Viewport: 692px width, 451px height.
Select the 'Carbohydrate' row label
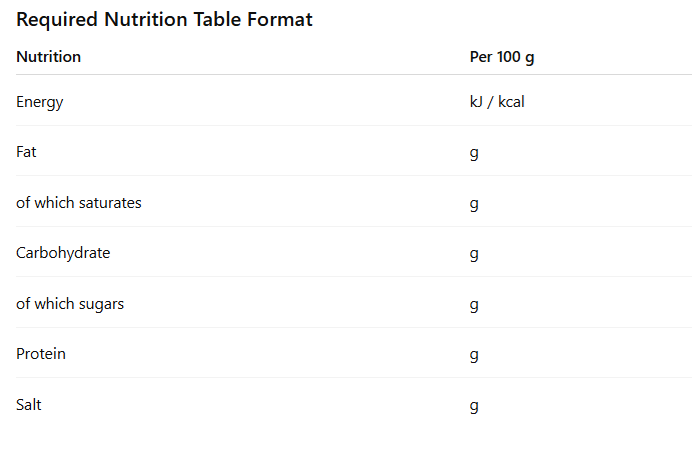pos(63,253)
